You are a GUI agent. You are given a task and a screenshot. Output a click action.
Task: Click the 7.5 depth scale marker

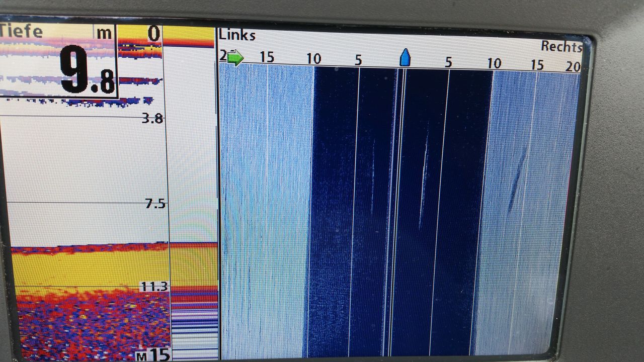(155, 204)
